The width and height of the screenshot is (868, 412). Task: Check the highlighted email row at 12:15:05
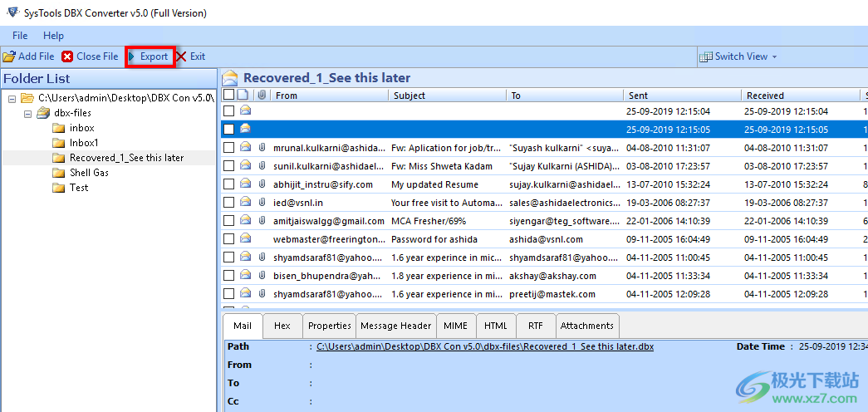click(x=228, y=130)
